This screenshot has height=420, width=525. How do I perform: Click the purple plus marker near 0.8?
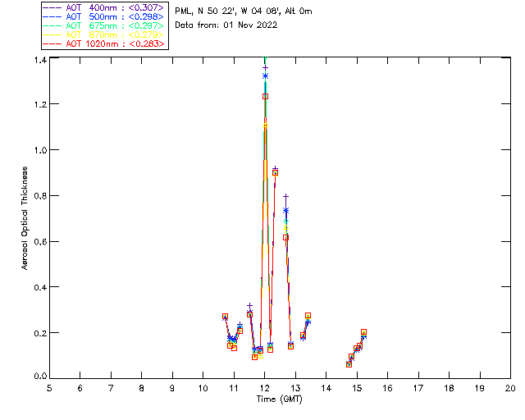tap(285, 196)
